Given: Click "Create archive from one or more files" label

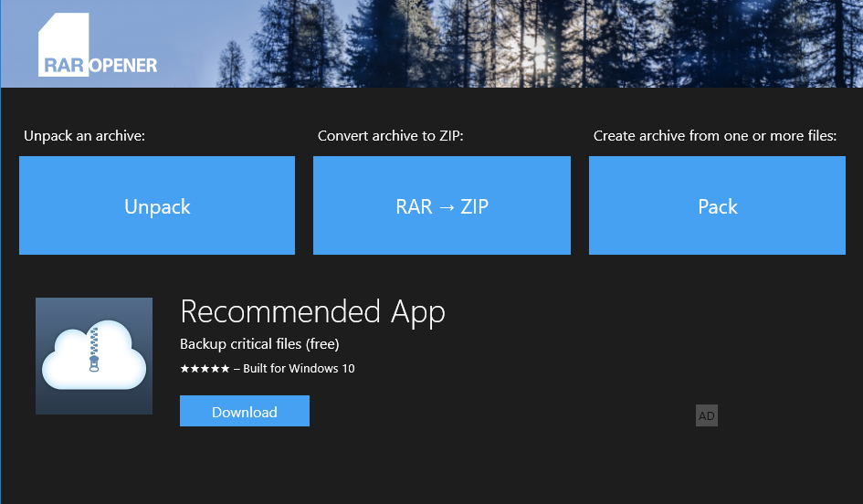Looking at the screenshot, I should tap(715, 136).
